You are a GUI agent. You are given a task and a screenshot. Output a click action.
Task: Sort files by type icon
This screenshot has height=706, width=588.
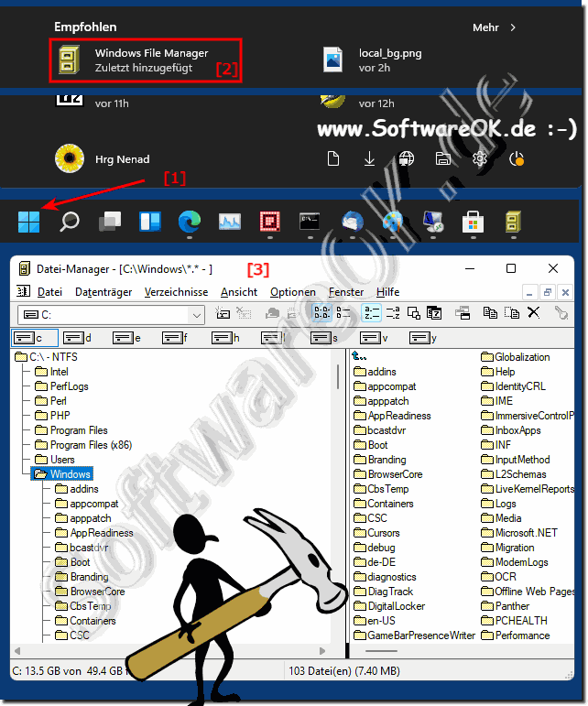(393, 313)
